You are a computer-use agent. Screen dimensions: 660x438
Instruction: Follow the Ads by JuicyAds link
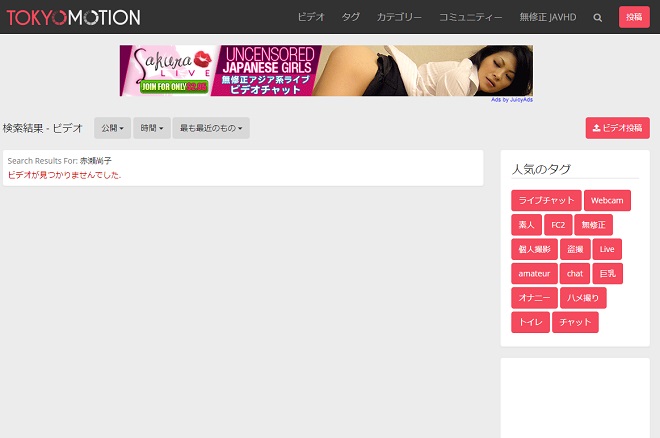pyautogui.click(x=511, y=100)
